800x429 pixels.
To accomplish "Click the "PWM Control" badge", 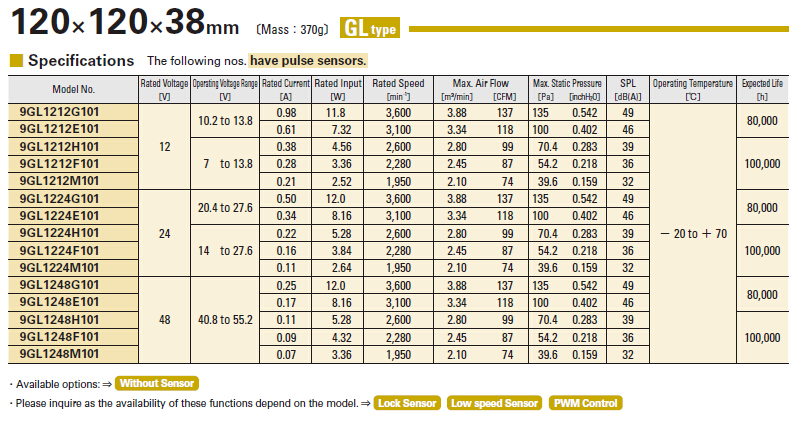I will [585, 403].
